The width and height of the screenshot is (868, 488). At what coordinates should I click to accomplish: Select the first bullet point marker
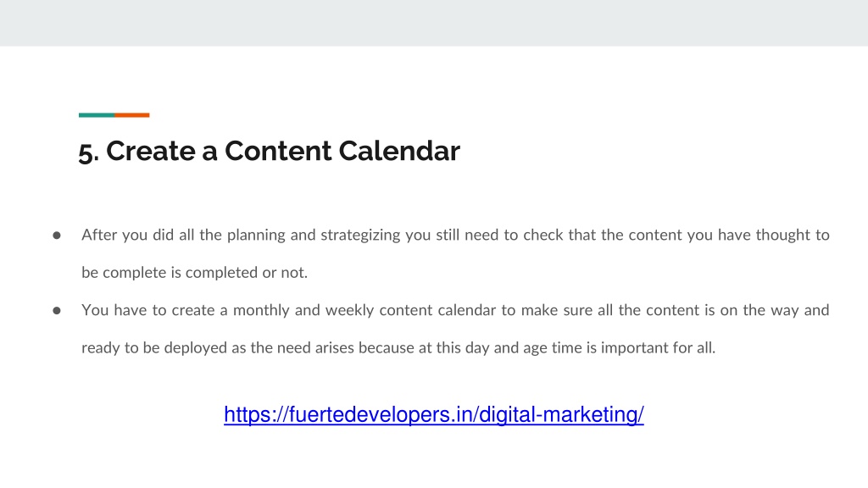(x=57, y=236)
